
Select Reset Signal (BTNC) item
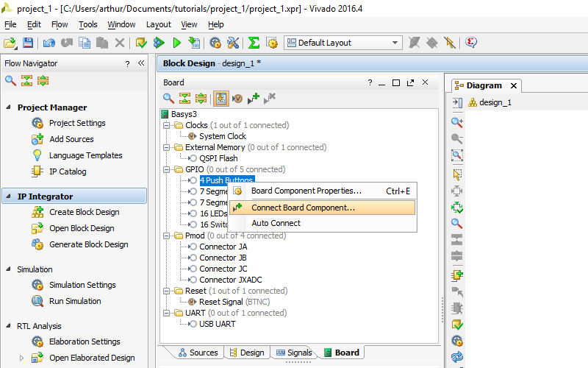234,302
